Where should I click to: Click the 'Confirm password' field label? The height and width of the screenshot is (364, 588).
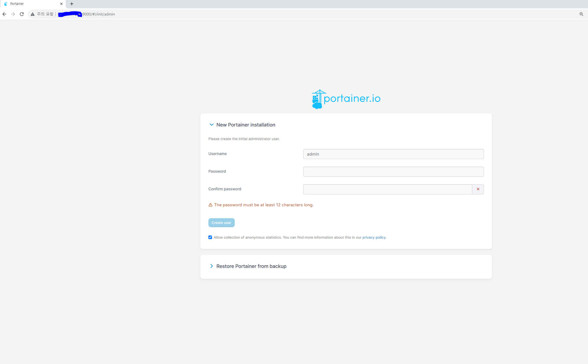click(225, 189)
